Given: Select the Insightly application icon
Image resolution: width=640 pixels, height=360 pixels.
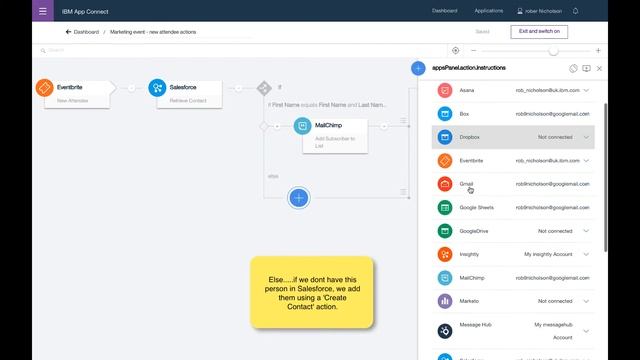Looking at the screenshot, I should (x=445, y=254).
